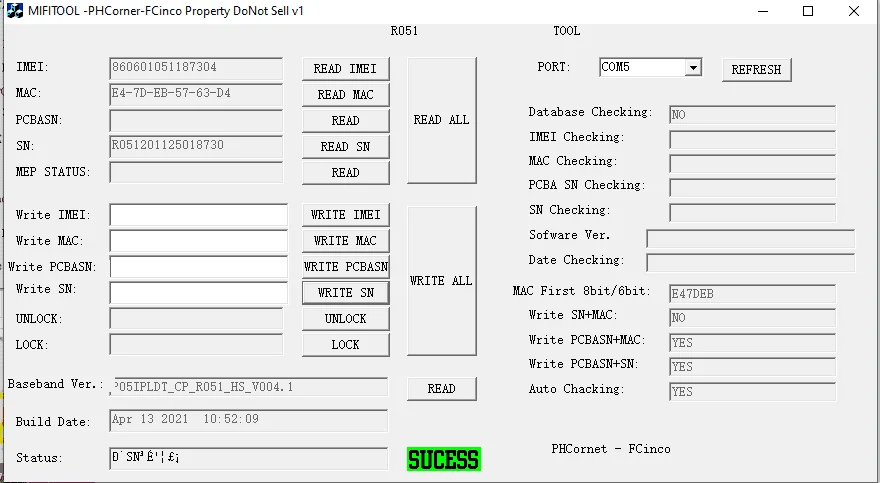Click the MAC Checking field
Screen dimensions: 880x483
(753, 163)
